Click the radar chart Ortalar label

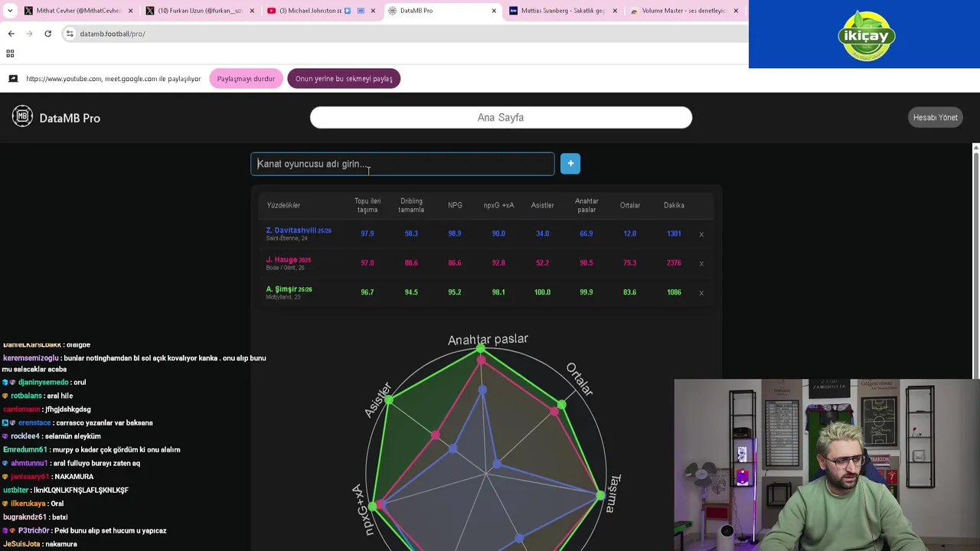[x=580, y=380]
